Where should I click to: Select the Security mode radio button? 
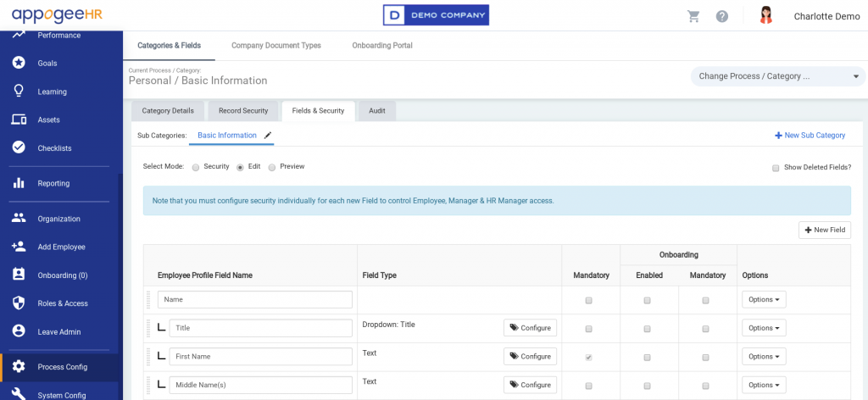196,167
